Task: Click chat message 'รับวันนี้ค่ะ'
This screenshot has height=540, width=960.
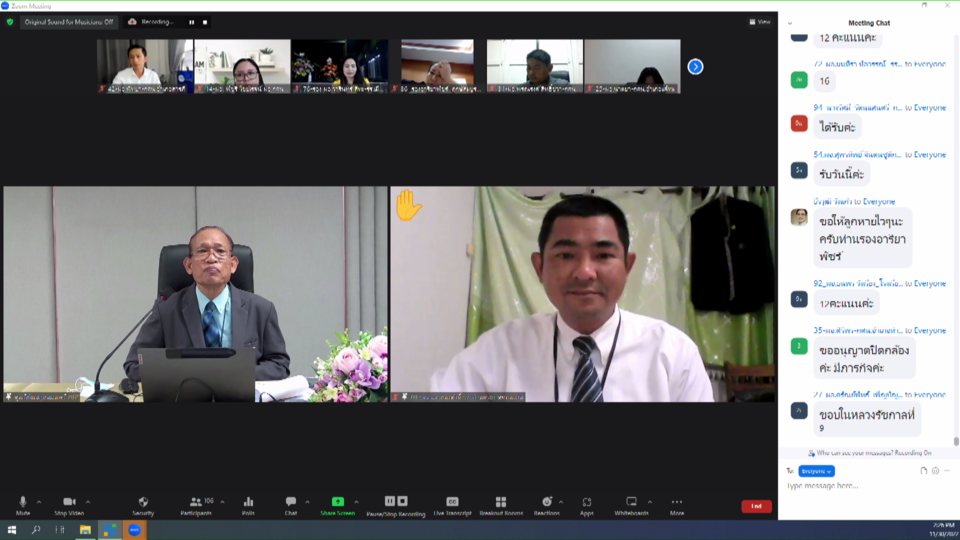Action: tap(841, 174)
